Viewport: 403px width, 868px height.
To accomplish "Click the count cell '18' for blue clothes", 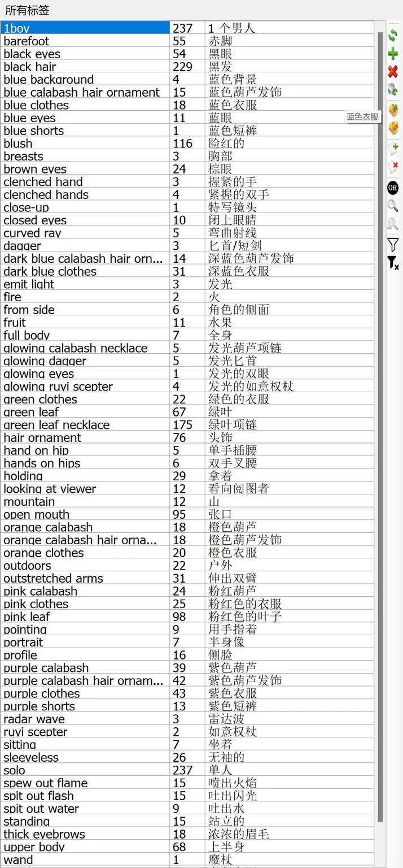I will click(x=179, y=105).
